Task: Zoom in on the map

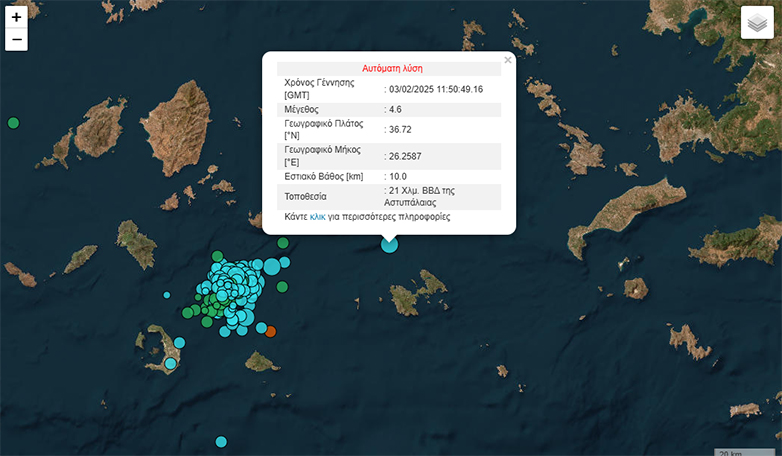Action: [16, 18]
